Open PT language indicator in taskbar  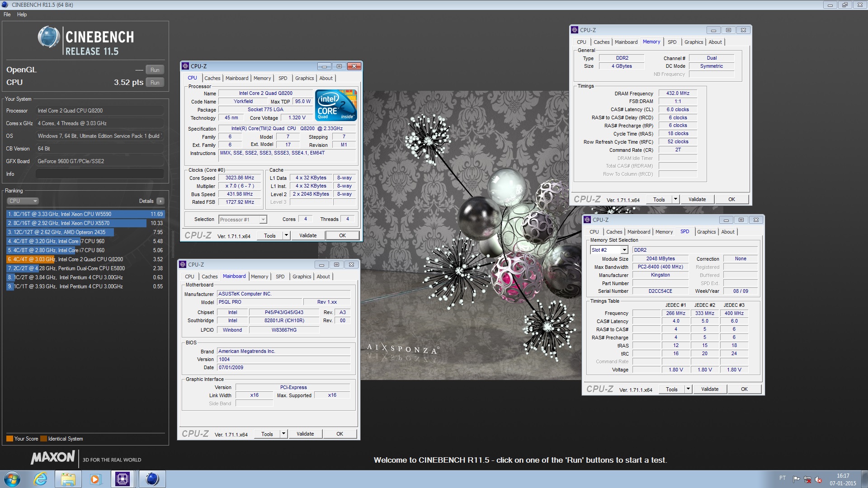click(783, 478)
